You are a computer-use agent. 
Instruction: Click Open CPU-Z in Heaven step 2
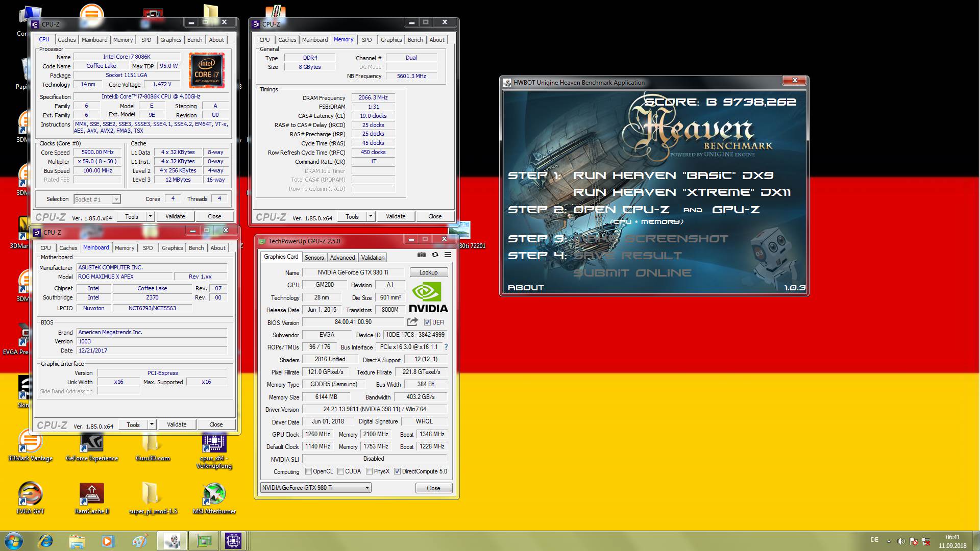coord(622,210)
